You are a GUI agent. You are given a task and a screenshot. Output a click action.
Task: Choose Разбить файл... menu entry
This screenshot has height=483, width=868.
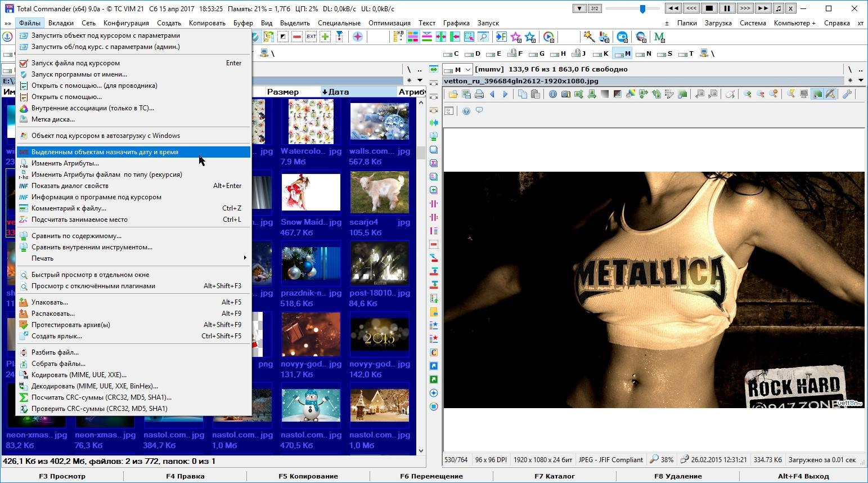(133, 352)
